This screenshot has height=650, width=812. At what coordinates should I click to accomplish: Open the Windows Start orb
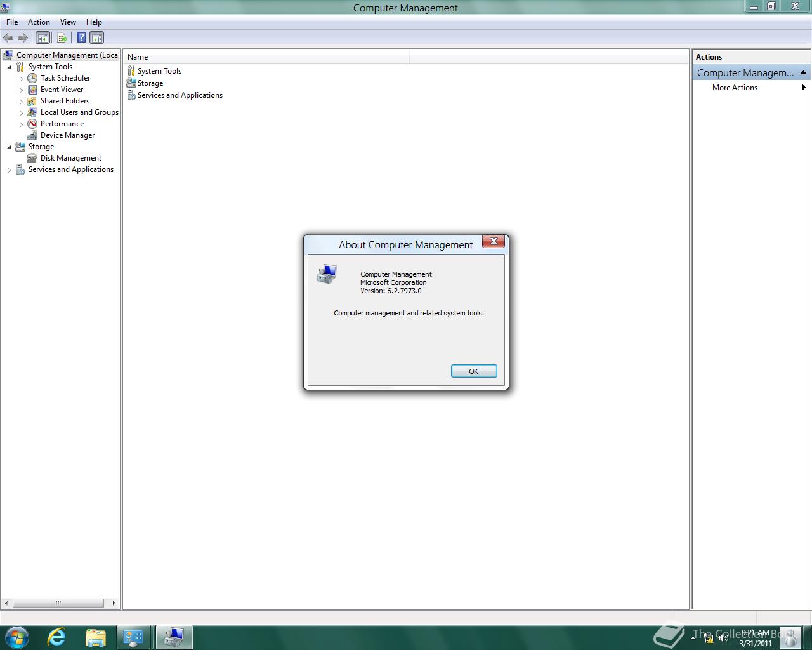click(16, 637)
